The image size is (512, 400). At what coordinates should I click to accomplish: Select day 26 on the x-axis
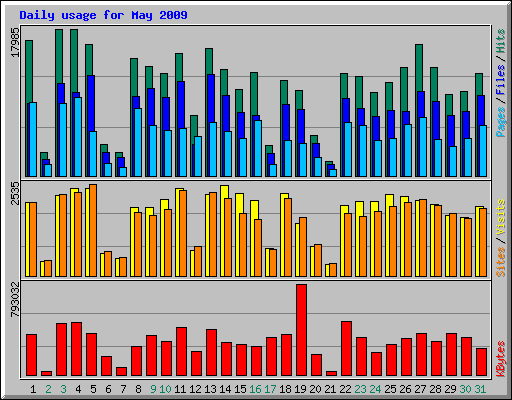click(405, 389)
